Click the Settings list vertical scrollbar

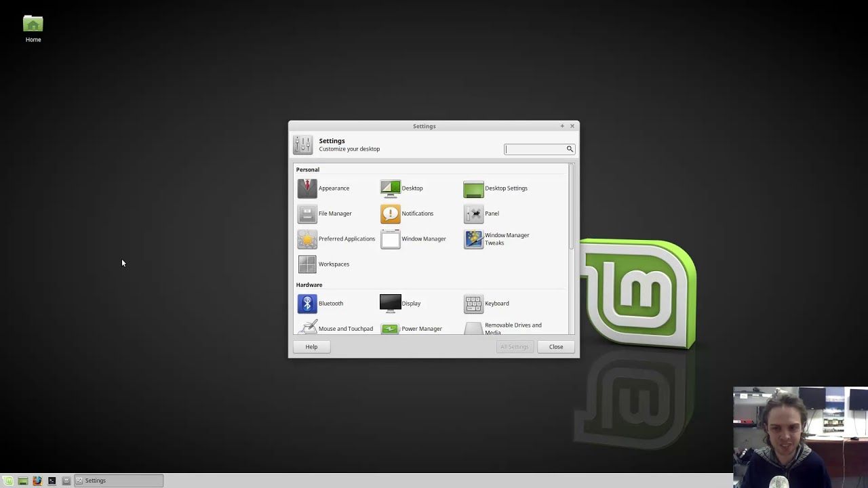(572, 207)
